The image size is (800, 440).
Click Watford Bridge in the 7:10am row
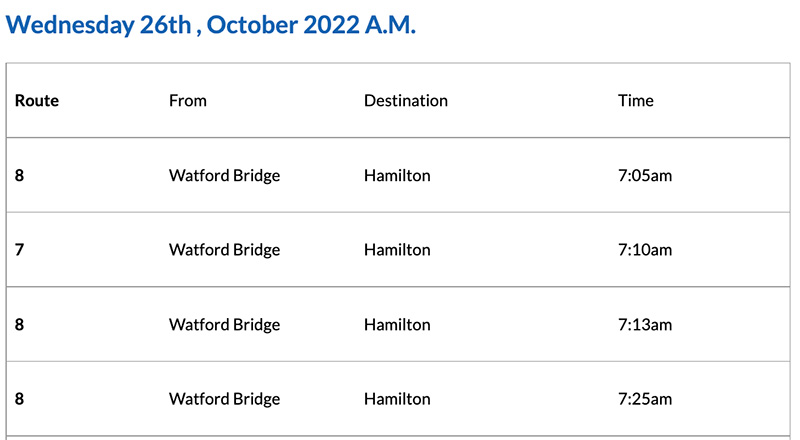pos(224,249)
